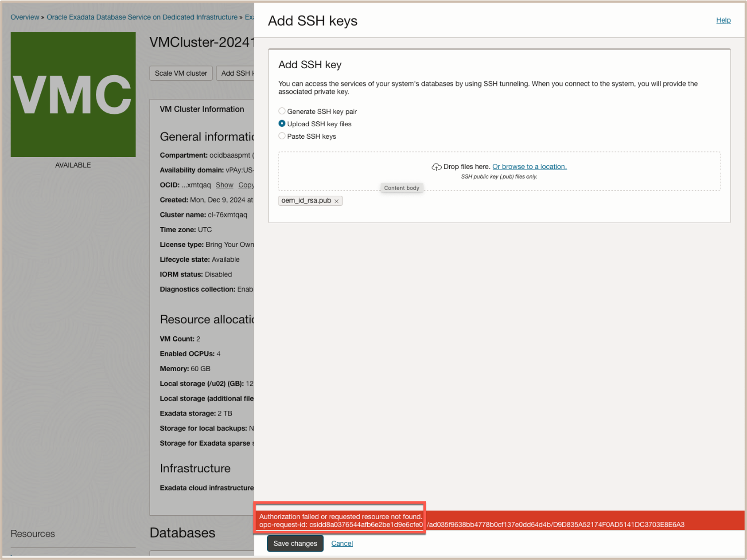747x560 pixels.
Task: Remove the oem_id_rsa.pub file chip
Action: point(337,201)
